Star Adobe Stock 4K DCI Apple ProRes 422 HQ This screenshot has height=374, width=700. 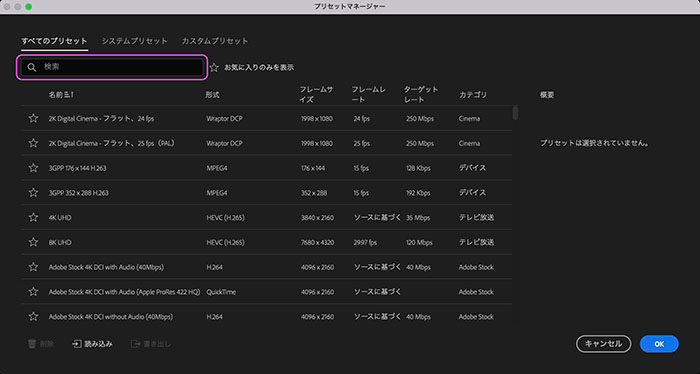(x=33, y=292)
